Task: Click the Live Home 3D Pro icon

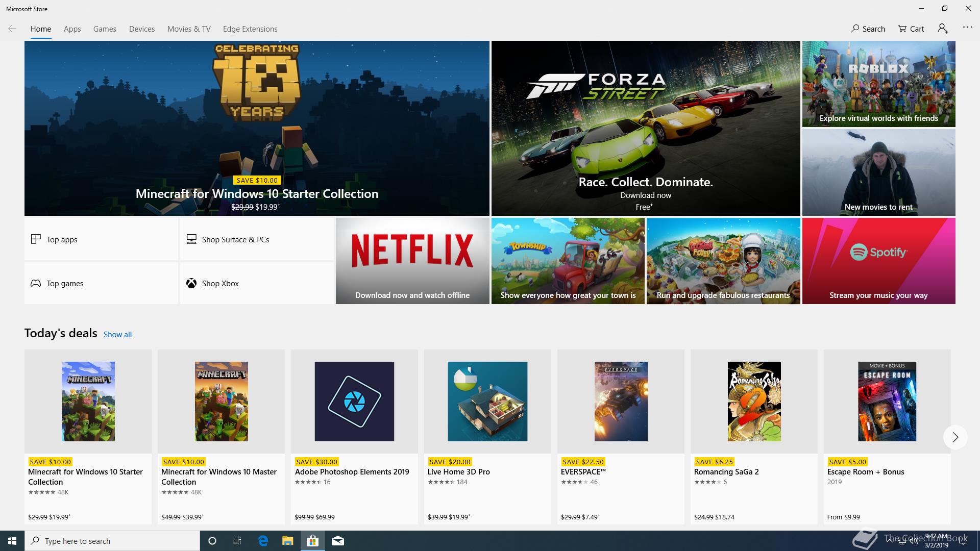Action: [487, 402]
